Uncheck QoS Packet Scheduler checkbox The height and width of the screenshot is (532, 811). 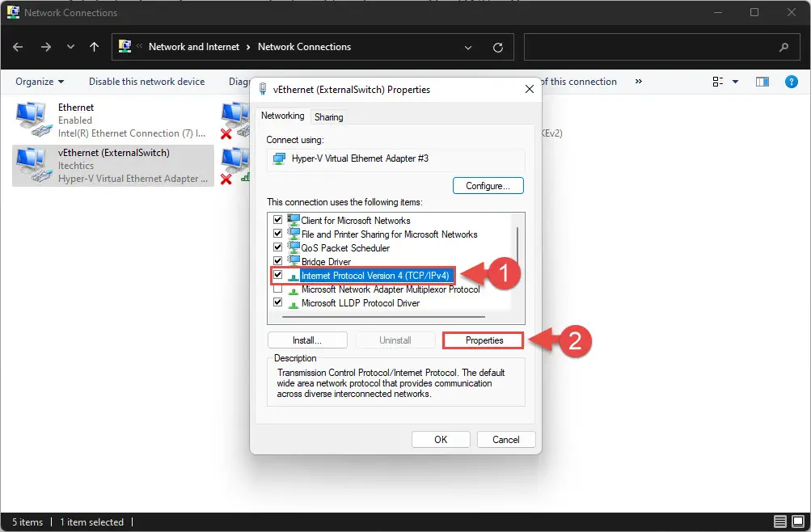pos(278,247)
